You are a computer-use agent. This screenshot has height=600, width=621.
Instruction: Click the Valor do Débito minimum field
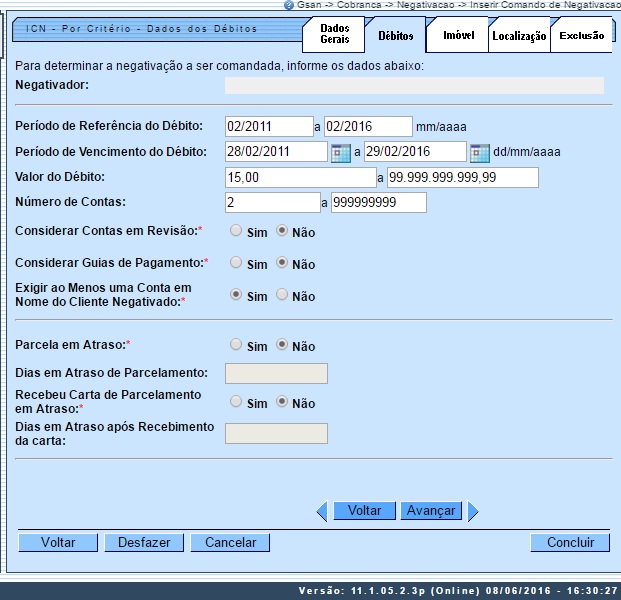[300, 177]
